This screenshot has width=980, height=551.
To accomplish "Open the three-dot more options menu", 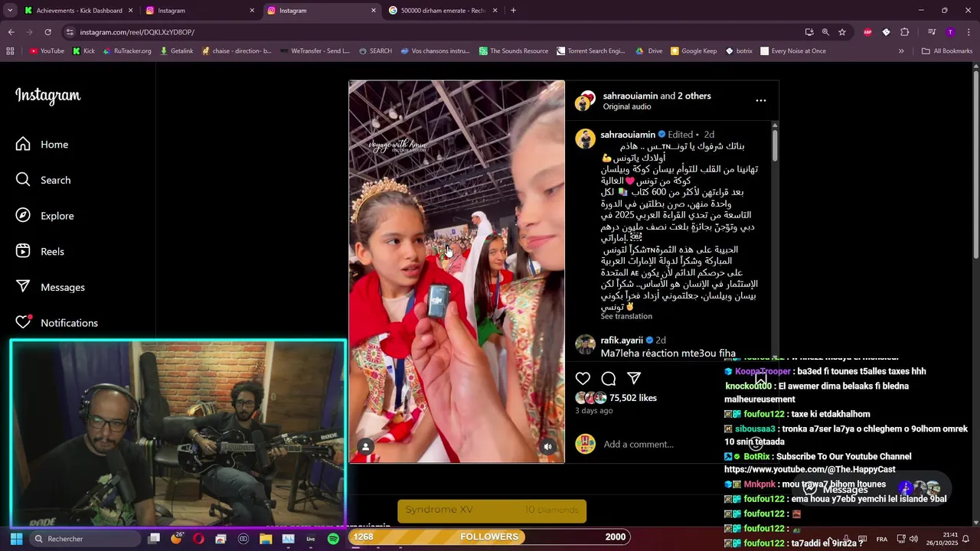I will tap(760, 100).
